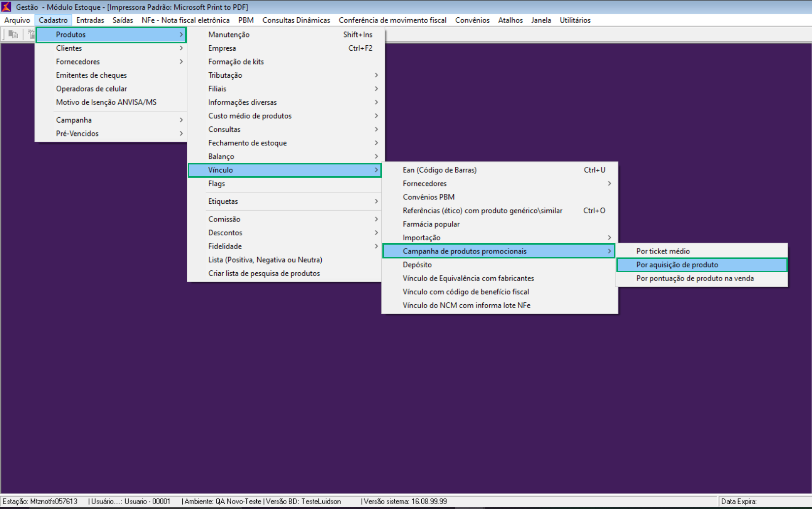Open the Arquivo menu
This screenshot has height=509, width=812.
tap(17, 20)
